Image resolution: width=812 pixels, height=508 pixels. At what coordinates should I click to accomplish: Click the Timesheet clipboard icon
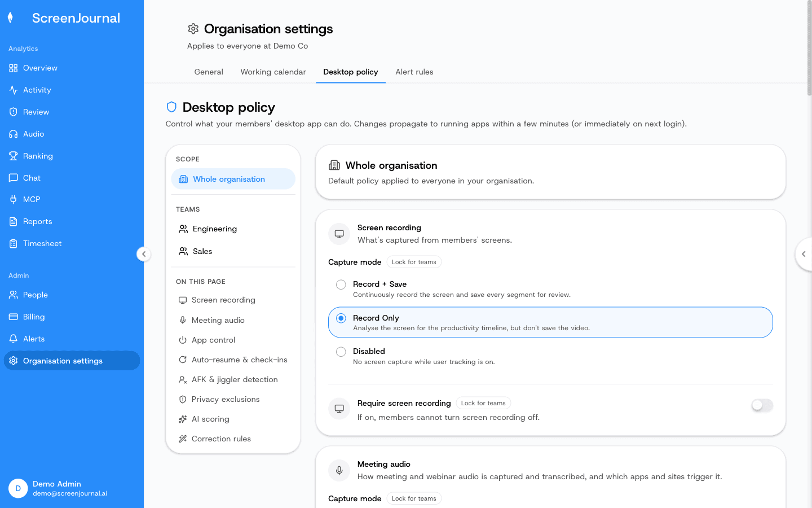14,244
